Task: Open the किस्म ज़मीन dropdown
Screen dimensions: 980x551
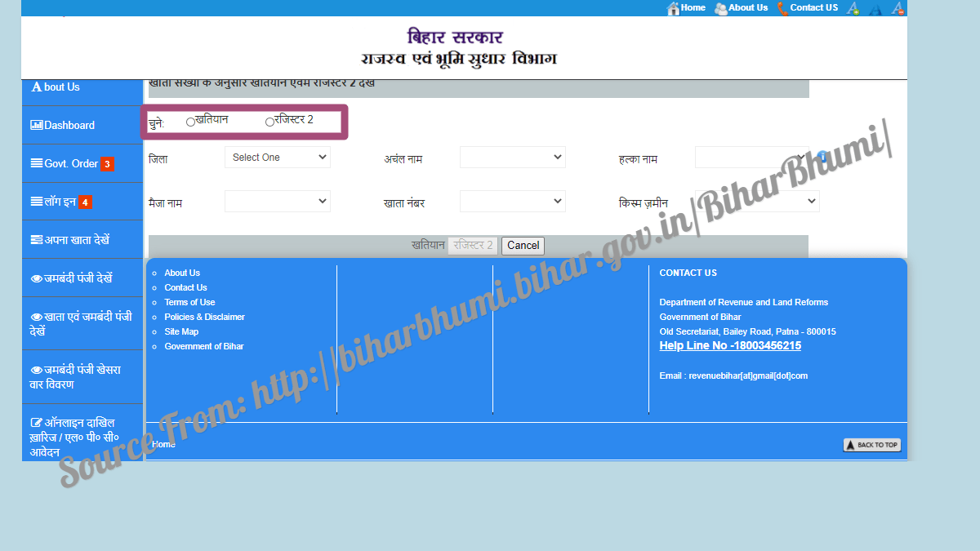Action: point(757,201)
